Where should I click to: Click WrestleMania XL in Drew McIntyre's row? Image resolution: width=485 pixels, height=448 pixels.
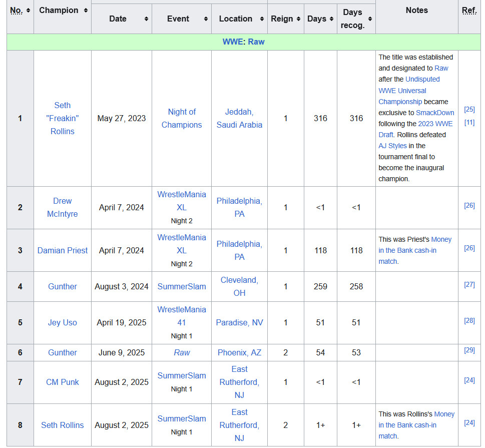(182, 201)
